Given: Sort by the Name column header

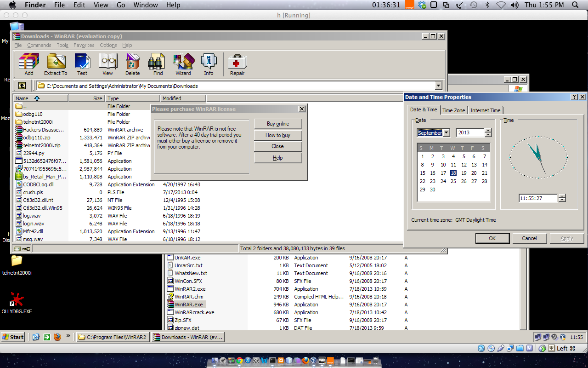Looking at the screenshot, I should (41, 98).
